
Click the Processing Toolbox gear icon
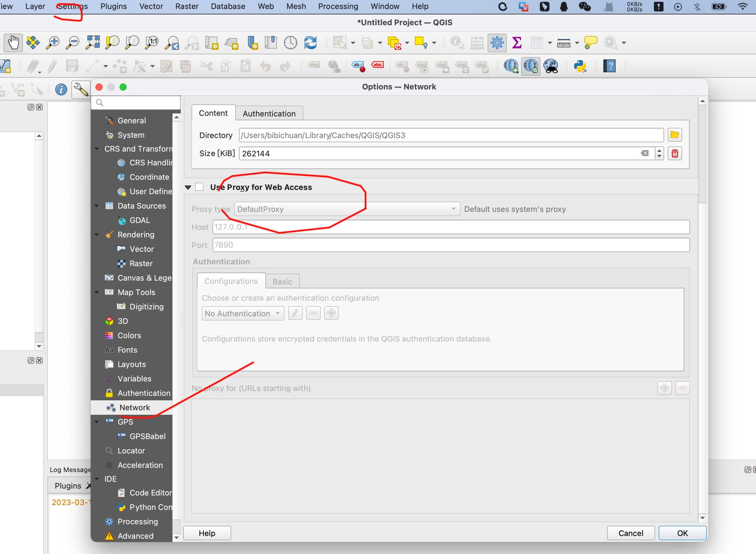[x=497, y=43]
